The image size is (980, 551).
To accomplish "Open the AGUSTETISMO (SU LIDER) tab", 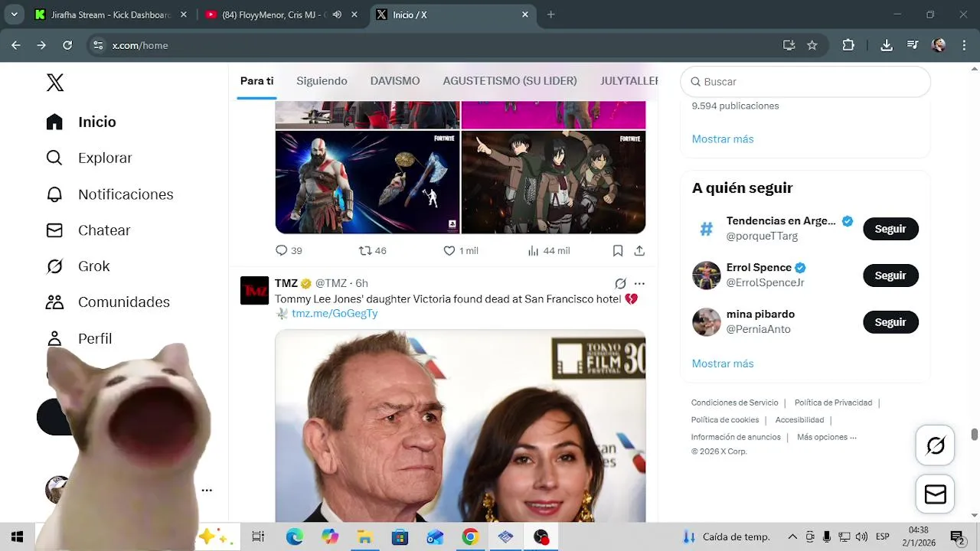I will pyautogui.click(x=510, y=81).
